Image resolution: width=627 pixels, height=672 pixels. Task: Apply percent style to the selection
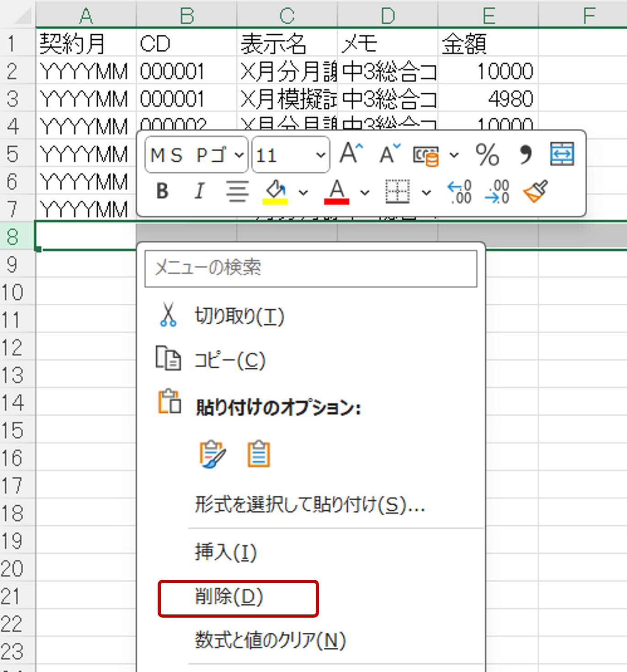coord(487,155)
